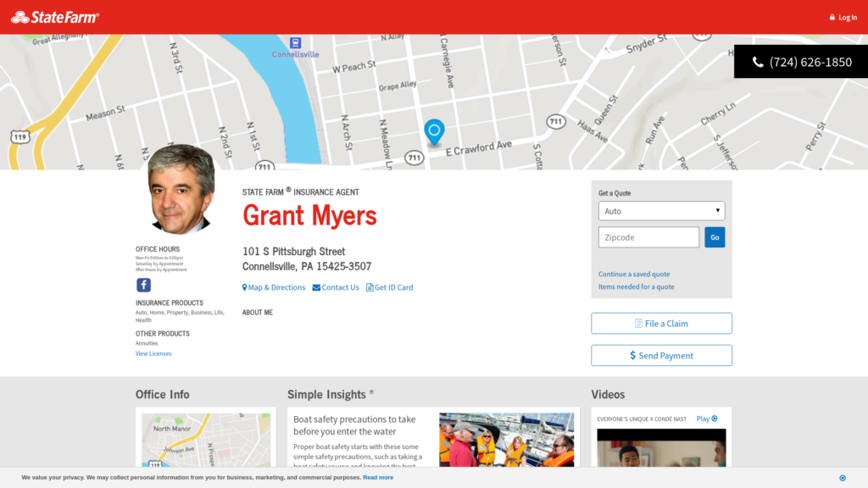This screenshot has width=868, height=488.
Task: Close the privacy notice banner
Action: click(842, 478)
